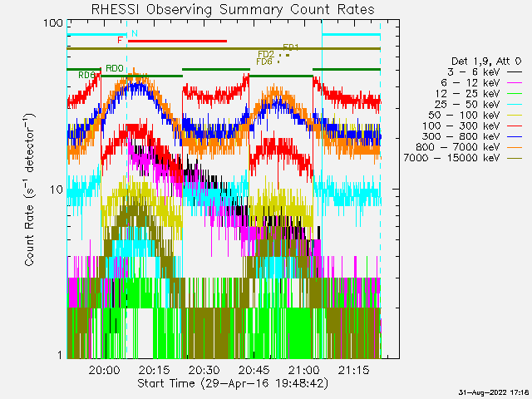The height and width of the screenshot is (399, 532).
Task: Select the 50 - 100 keV legend entry
Action: [475, 115]
